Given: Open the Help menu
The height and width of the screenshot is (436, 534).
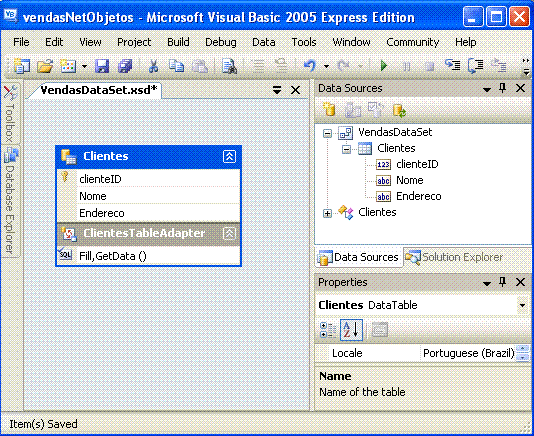Looking at the screenshot, I should pyautogui.click(x=466, y=42).
